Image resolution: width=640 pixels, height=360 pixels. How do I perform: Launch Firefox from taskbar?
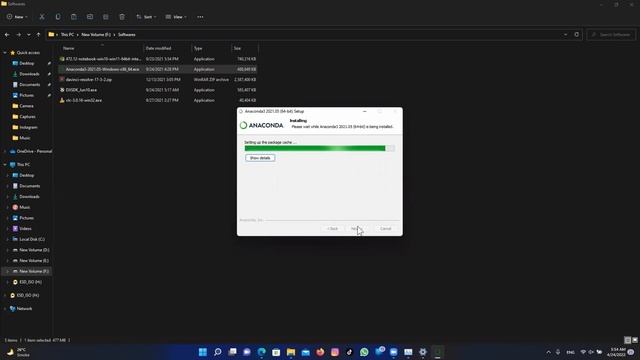click(320, 352)
